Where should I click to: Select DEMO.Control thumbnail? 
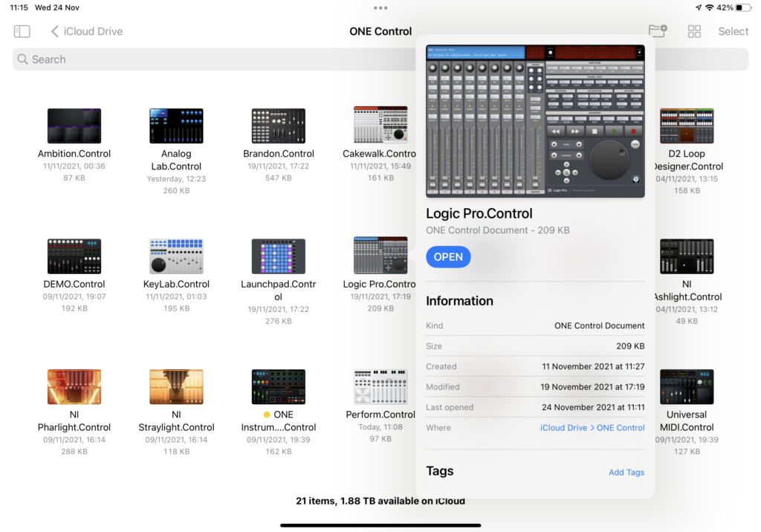click(74, 256)
